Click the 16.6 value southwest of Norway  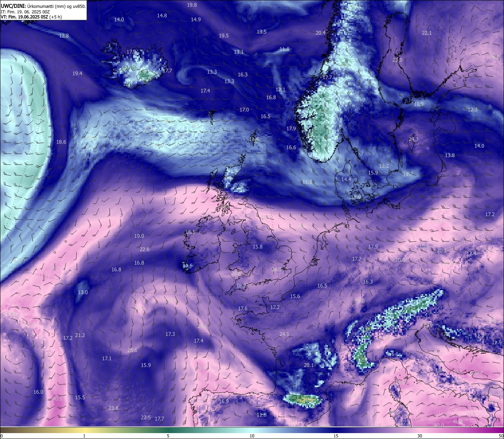coord(291,147)
